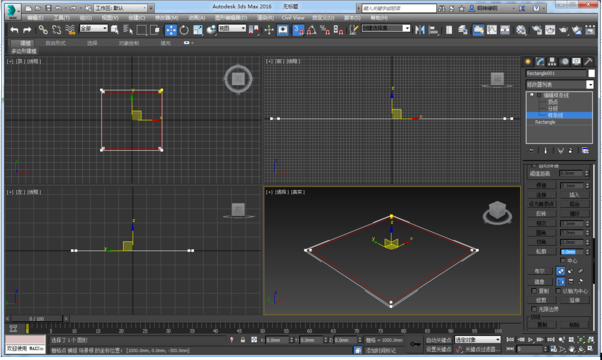This screenshot has height=360, width=602.
Task: Toggle Window/Crossing selection icon
Action: pos(155,30)
